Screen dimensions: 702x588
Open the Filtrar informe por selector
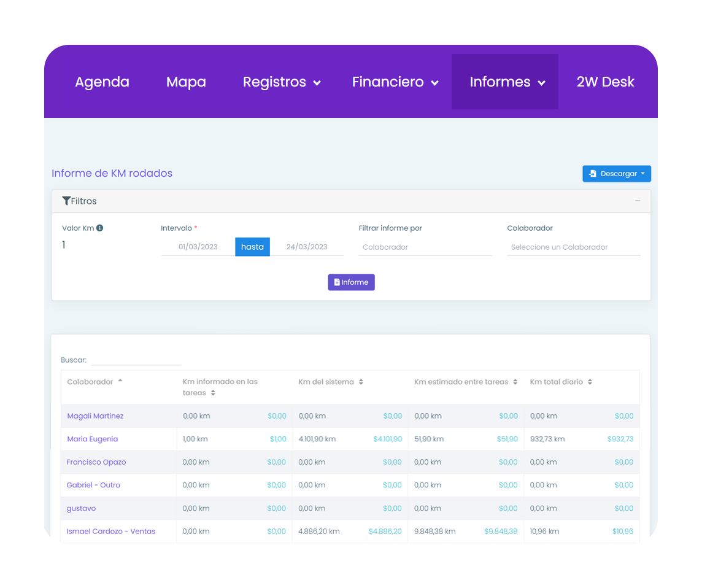pyautogui.click(x=425, y=247)
